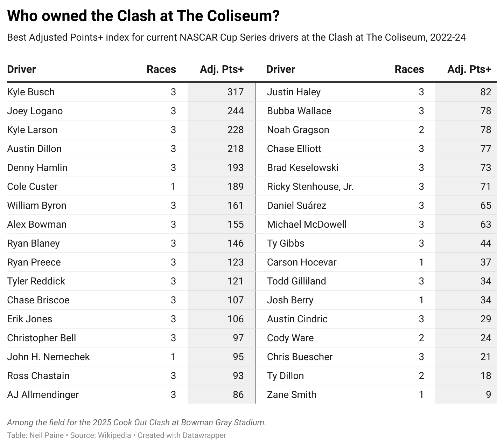
Task: Click the Races header above Justin Haley's row
Action: pos(409,69)
